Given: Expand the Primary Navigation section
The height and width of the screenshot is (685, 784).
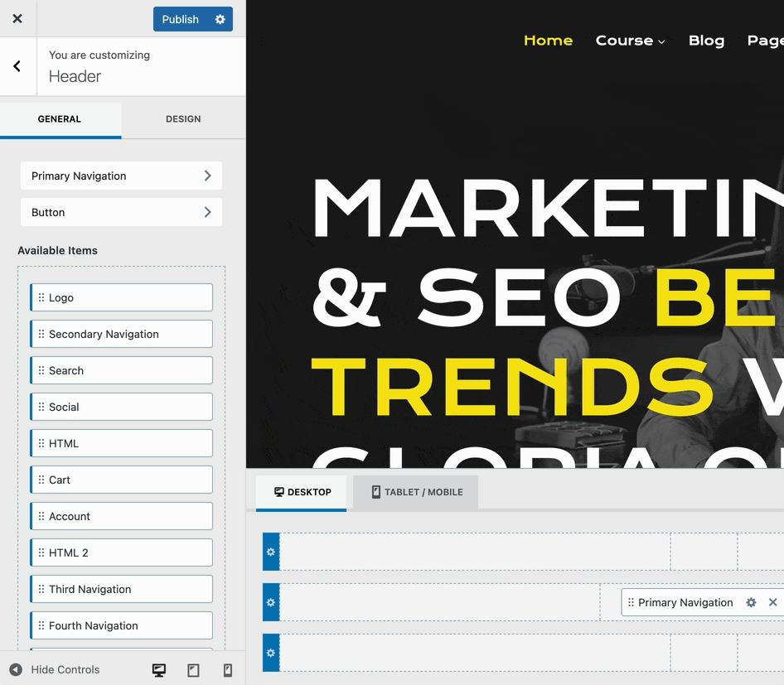Looking at the screenshot, I should pos(121,176).
